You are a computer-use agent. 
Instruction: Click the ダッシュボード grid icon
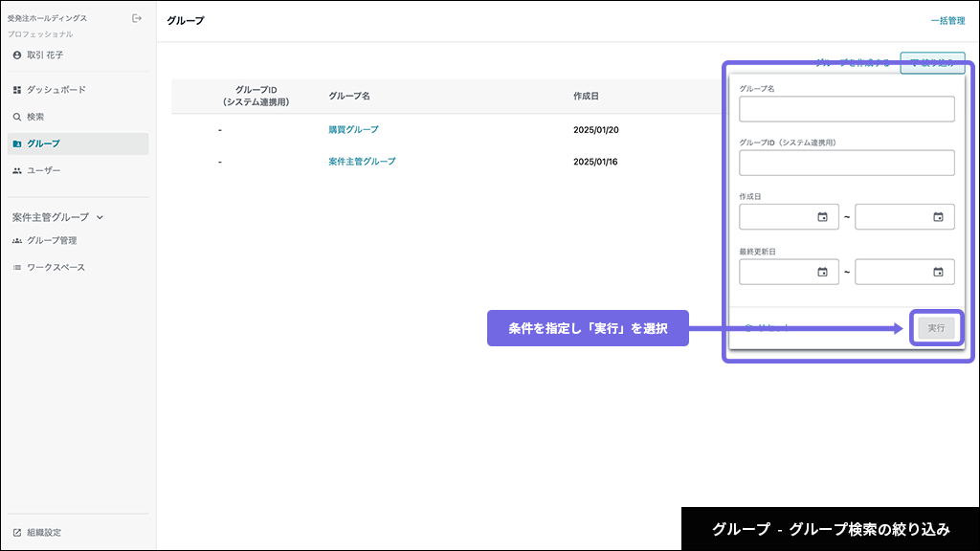pos(17,90)
